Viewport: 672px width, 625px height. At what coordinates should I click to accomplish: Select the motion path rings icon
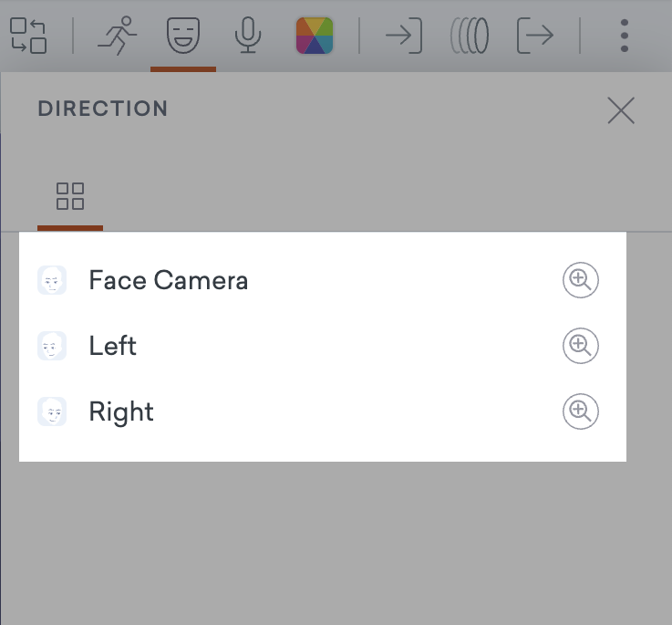(x=470, y=36)
